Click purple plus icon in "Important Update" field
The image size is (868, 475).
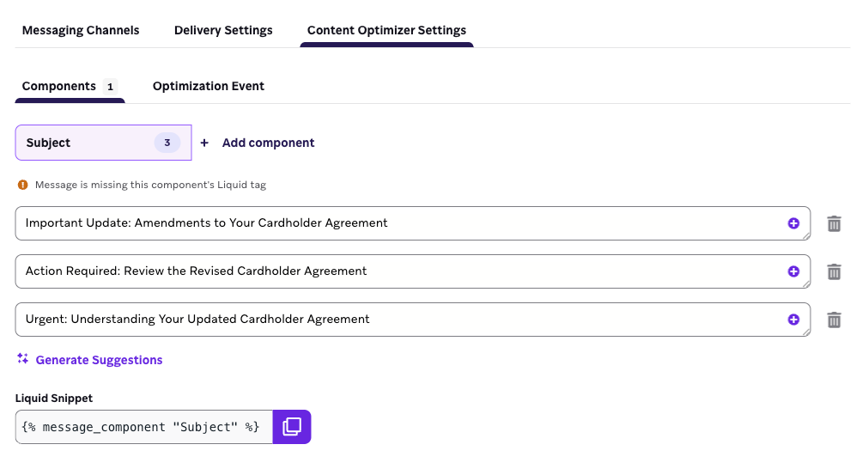click(x=793, y=223)
